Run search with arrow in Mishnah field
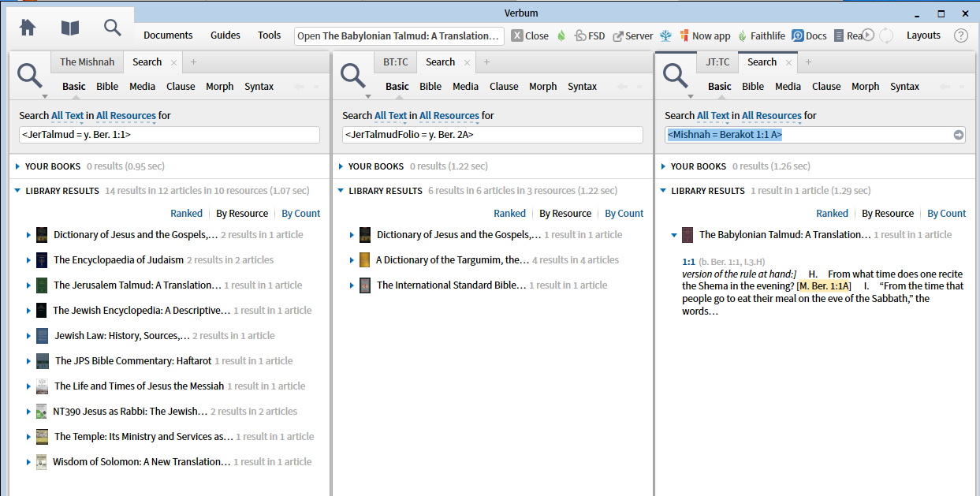This screenshot has width=980, height=496. 959,135
